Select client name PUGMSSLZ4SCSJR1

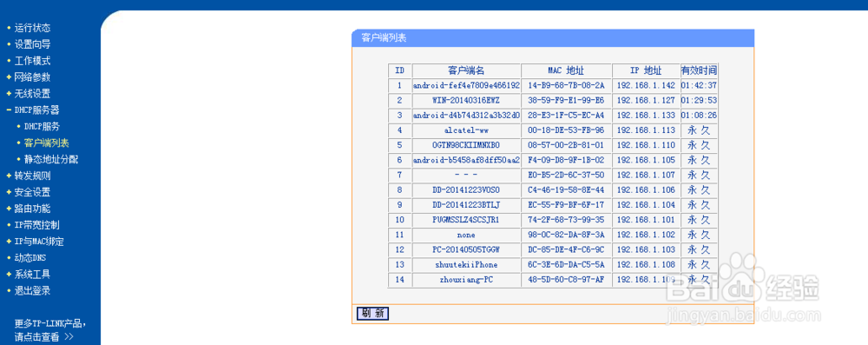466,220
